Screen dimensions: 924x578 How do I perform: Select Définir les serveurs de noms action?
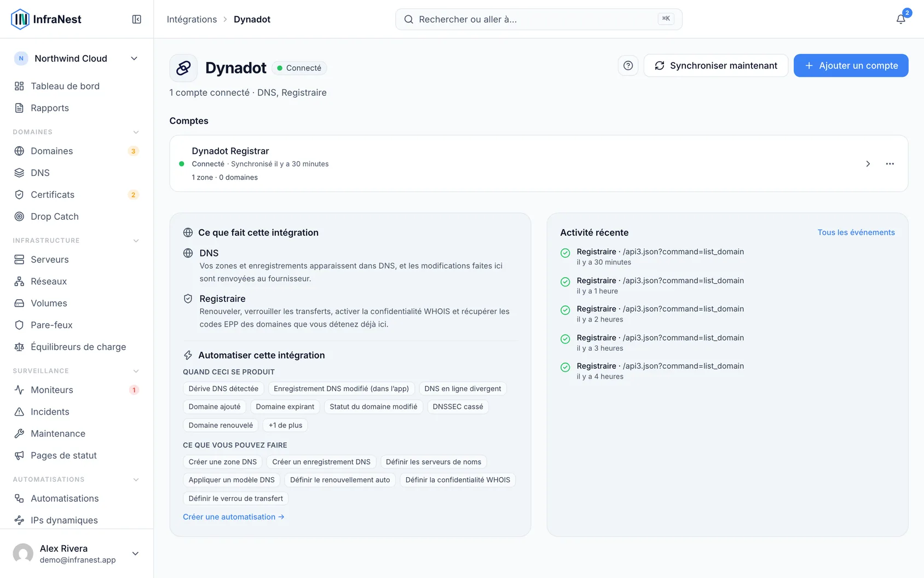(434, 462)
